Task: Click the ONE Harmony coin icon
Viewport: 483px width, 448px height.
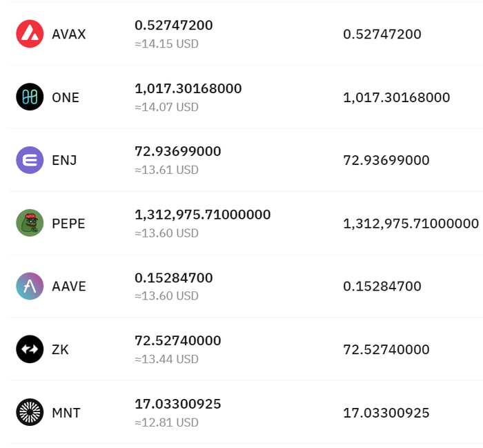Action: 30,97
